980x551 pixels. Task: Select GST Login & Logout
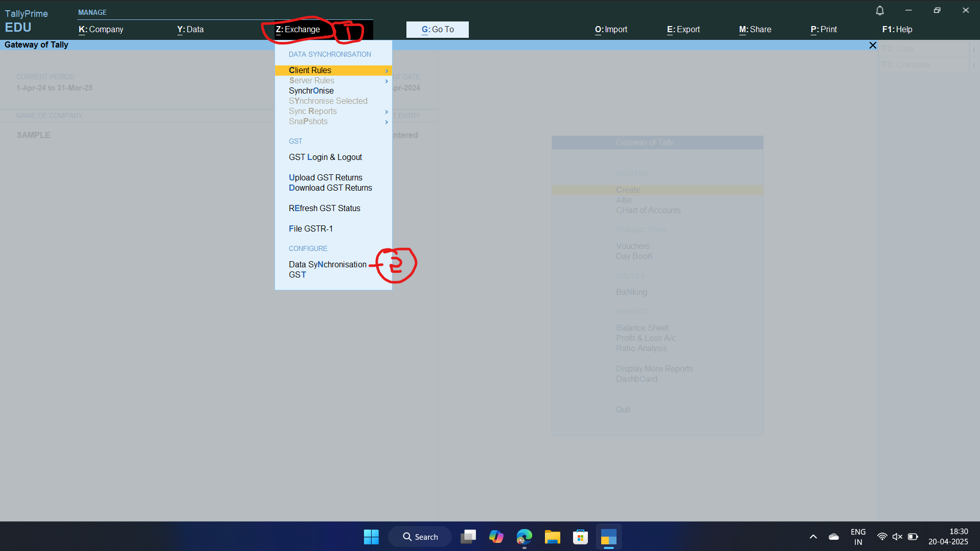click(325, 157)
